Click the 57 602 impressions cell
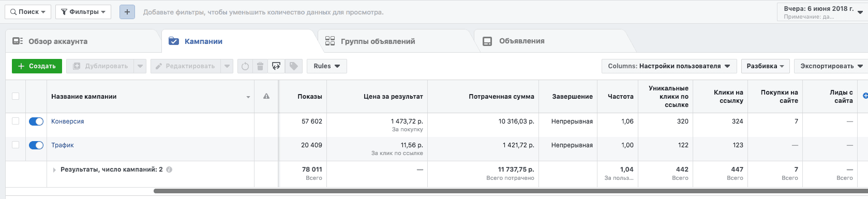Image resolution: width=868 pixels, height=199 pixels. coord(312,121)
